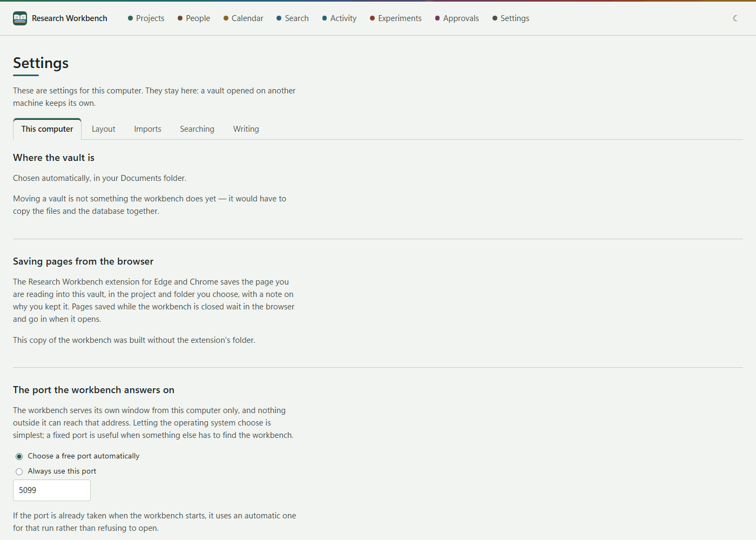The width and height of the screenshot is (756, 540).
Task: Go to the Experiments page
Action: (396, 18)
